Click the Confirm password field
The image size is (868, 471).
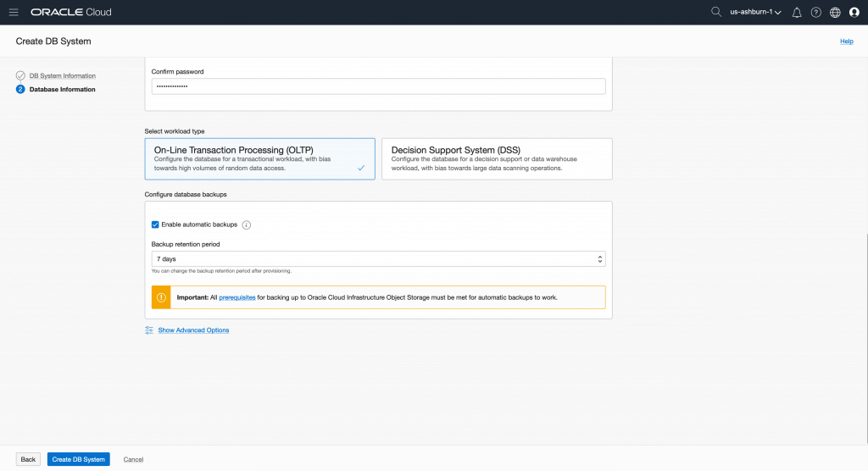(377, 86)
